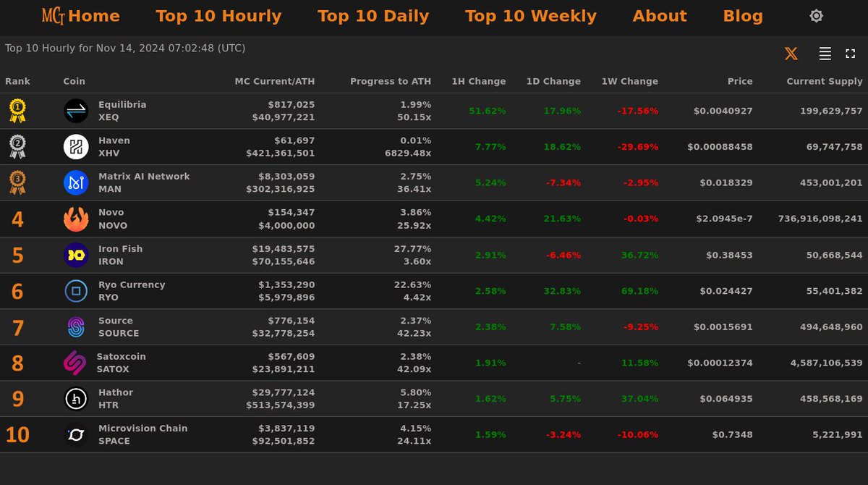Image resolution: width=868 pixels, height=485 pixels.
Task: Sort by 1D Change column header
Action: [553, 81]
